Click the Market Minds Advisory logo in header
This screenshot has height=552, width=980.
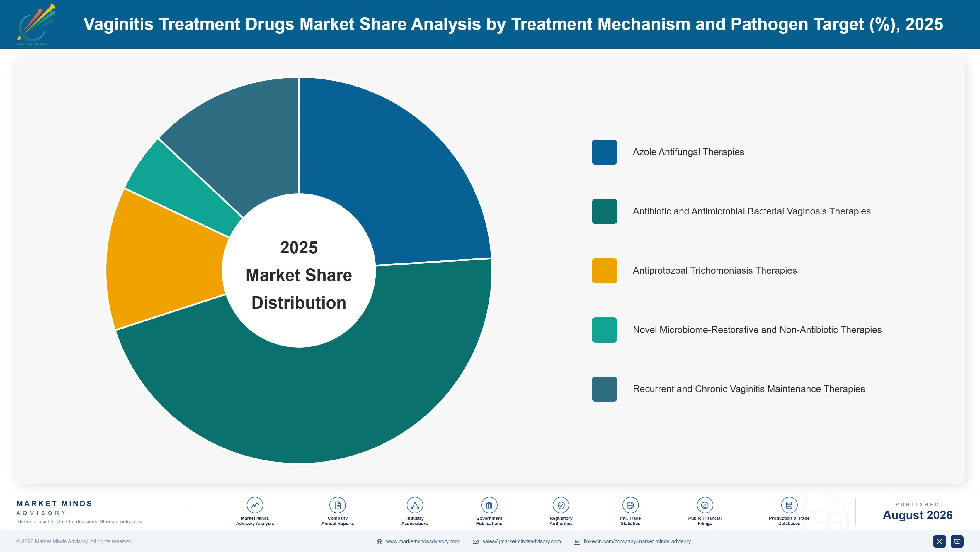tap(35, 25)
